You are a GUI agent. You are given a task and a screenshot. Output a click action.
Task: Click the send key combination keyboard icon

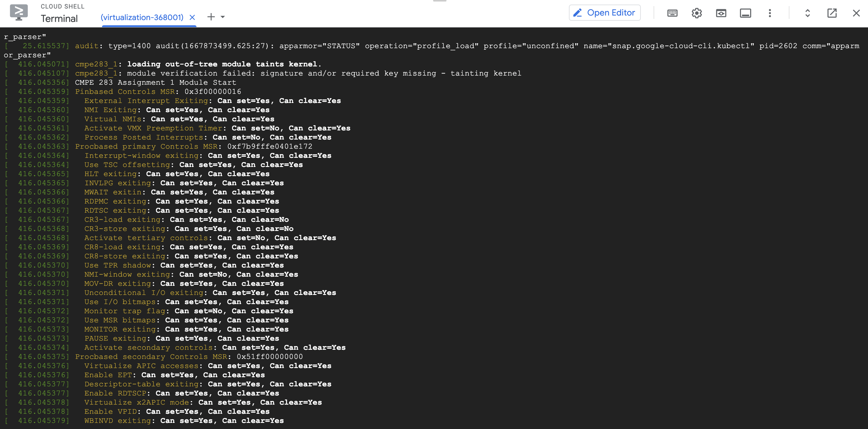click(672, 13)
